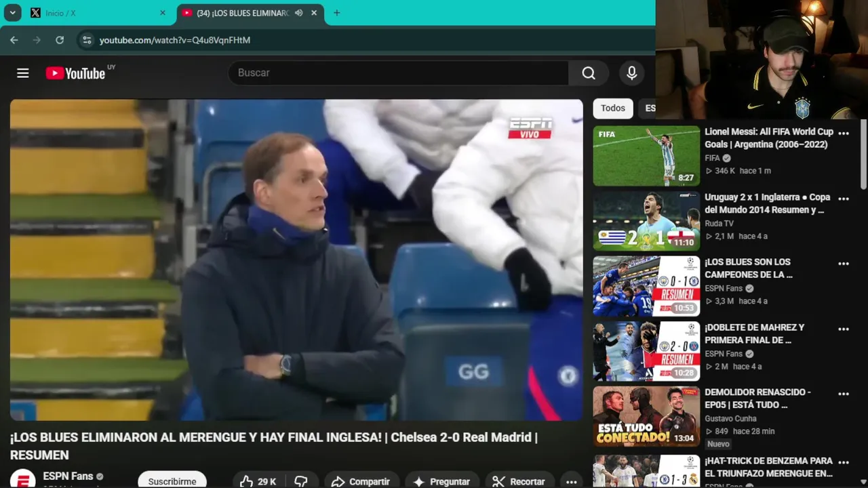Open Uruguay 2 x 1 Inglaterra video title
The image size is (868, 488).
pos(768,203)
